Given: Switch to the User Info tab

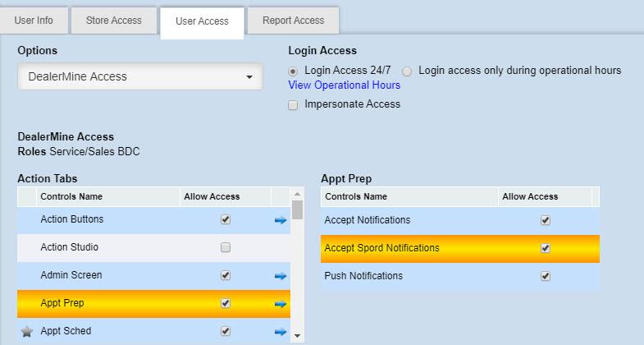Looking at the screenshot, I should point(34,21).
